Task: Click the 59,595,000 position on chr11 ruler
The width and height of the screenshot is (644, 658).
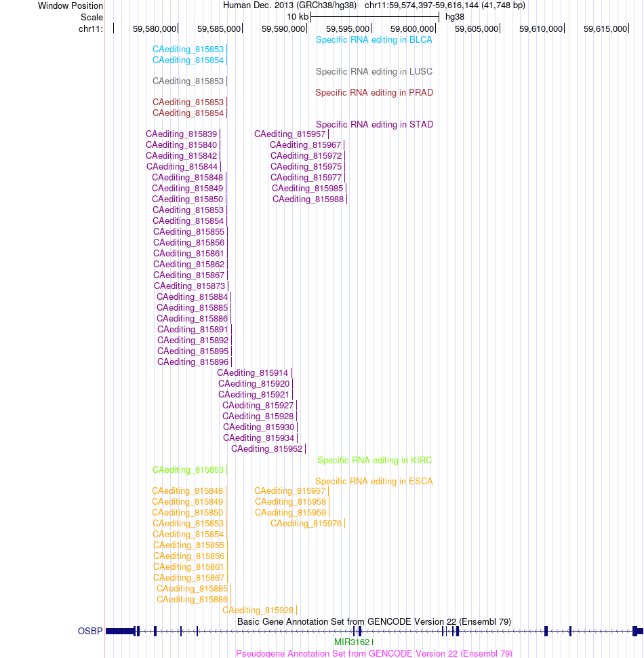Action: click(348, 29)
